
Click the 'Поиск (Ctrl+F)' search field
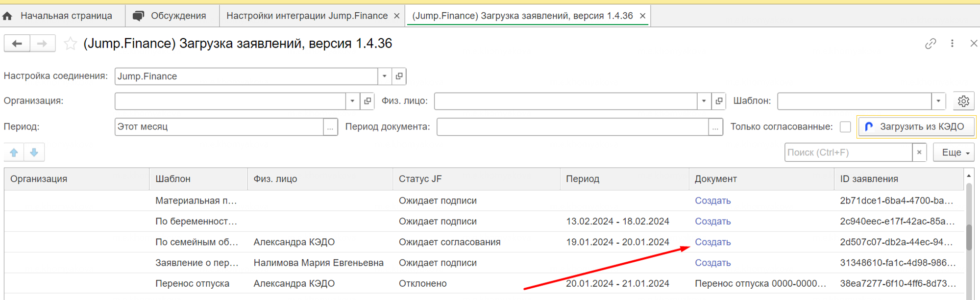(x=848, y=152)
